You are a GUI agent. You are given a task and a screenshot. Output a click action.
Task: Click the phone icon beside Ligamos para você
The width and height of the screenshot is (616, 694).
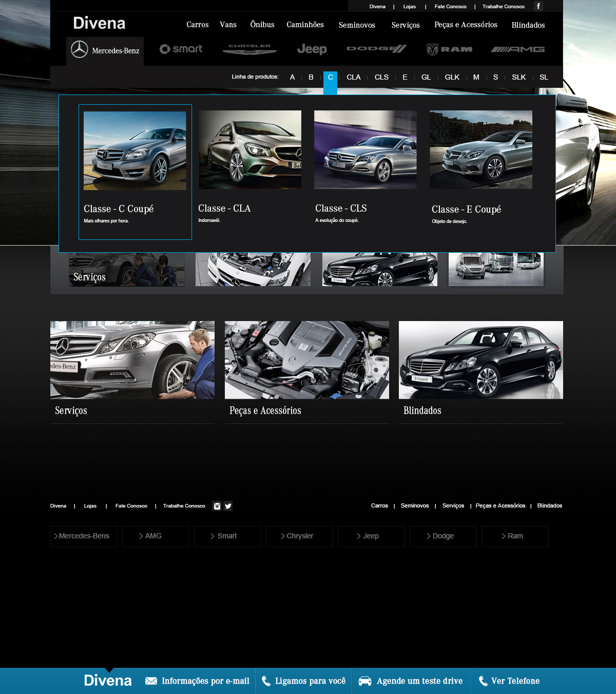[x=266, y=681]
